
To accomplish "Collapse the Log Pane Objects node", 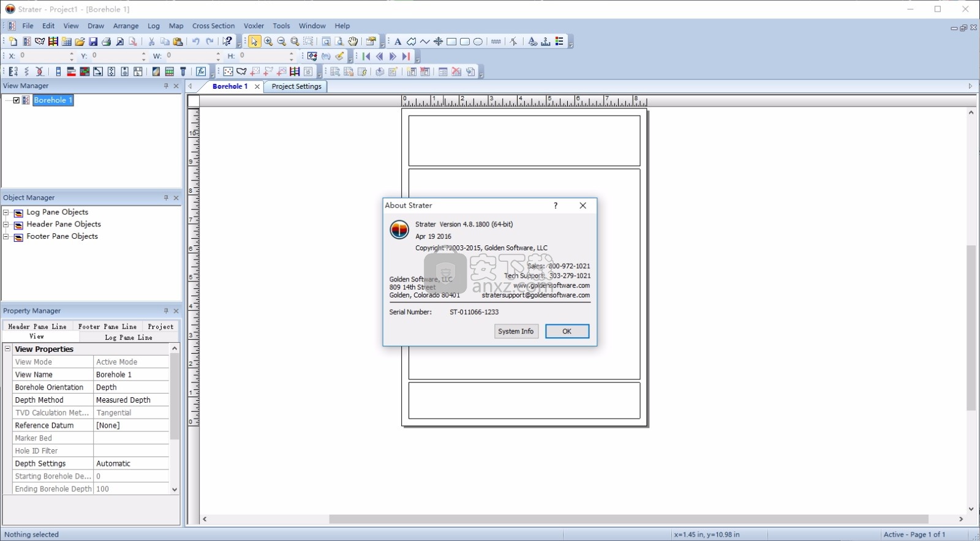I will coord(6,212).
